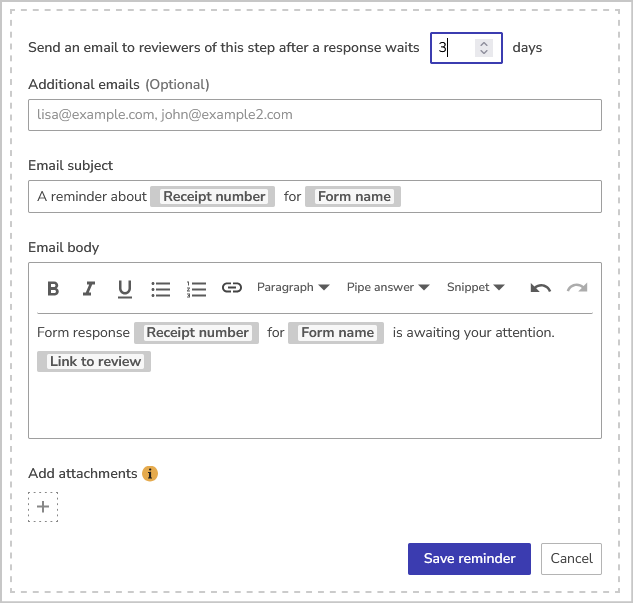
Task: Open the Paragraph style dropdown
Action: (x=293, y=287)
